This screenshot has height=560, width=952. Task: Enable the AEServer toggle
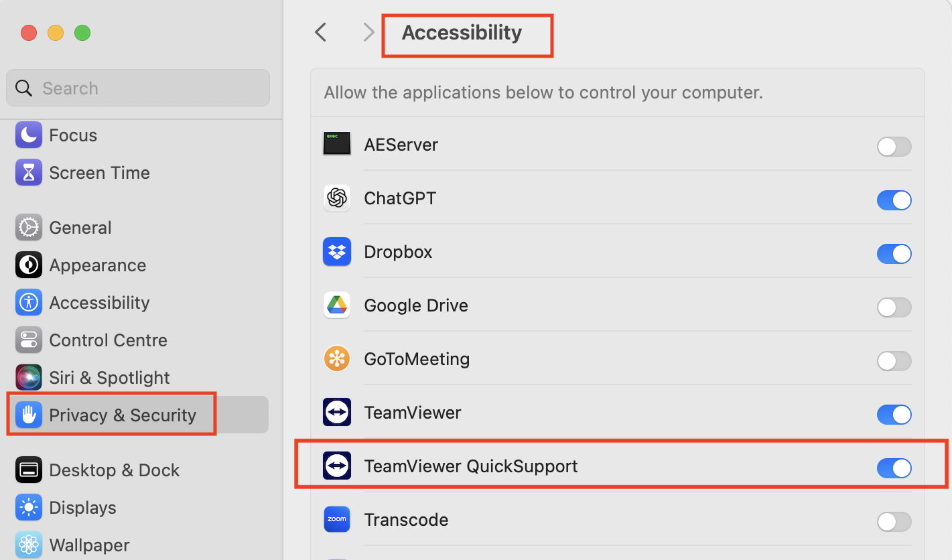click(x=894, y=147)
